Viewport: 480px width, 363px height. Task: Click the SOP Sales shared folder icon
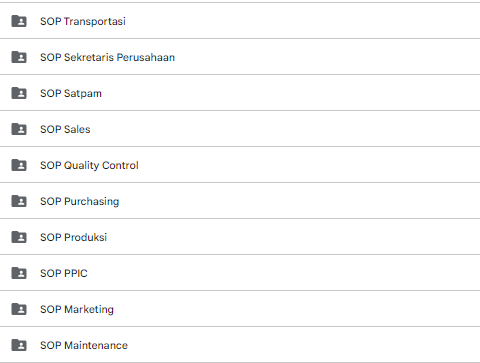(x=19, y=129)
